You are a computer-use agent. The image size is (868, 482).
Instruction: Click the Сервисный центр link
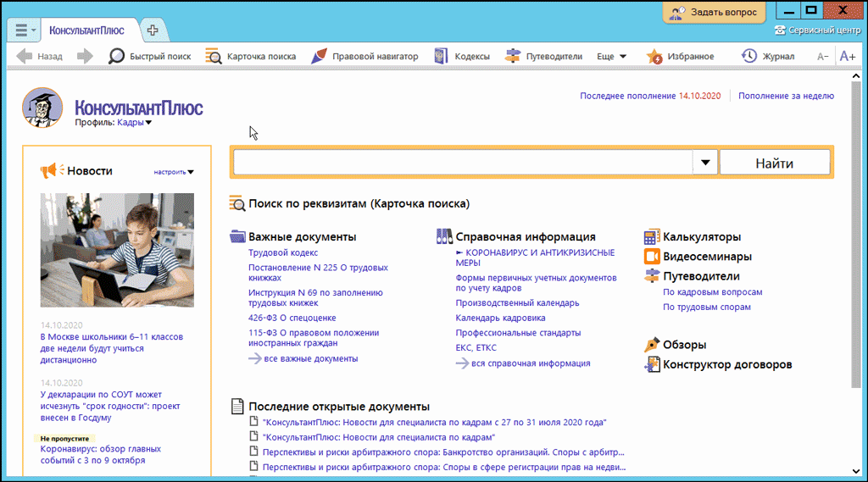824,30
